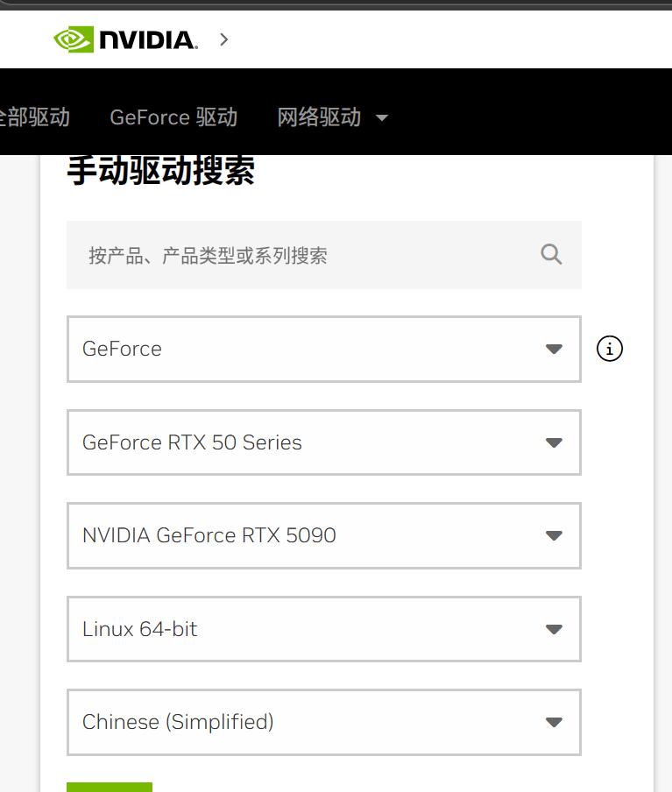The height and width of the screenshot is (792, 672).
Task: Click the 手动驱动搜索 heading
Action: (160, 171)
